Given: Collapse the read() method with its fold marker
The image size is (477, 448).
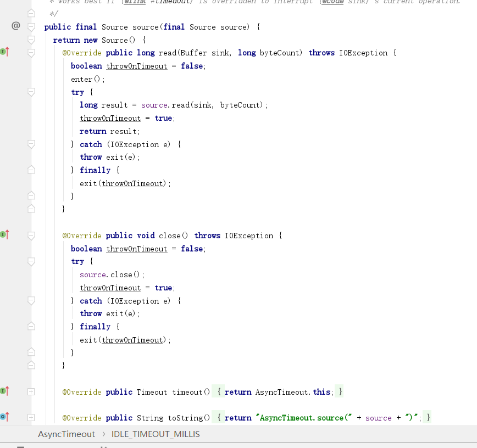Looking at the screenshot, I should click(x=31, y=53).
